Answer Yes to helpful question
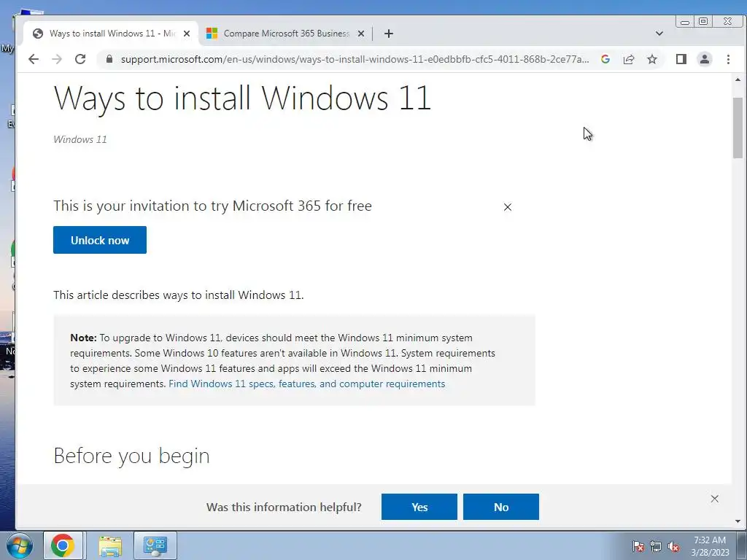The width and height of the screenshot is (747, 560). pos(419,507)
